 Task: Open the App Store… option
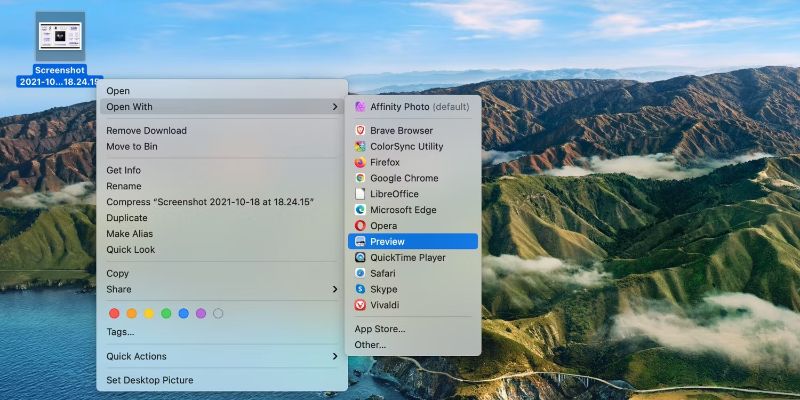(380, 329)
